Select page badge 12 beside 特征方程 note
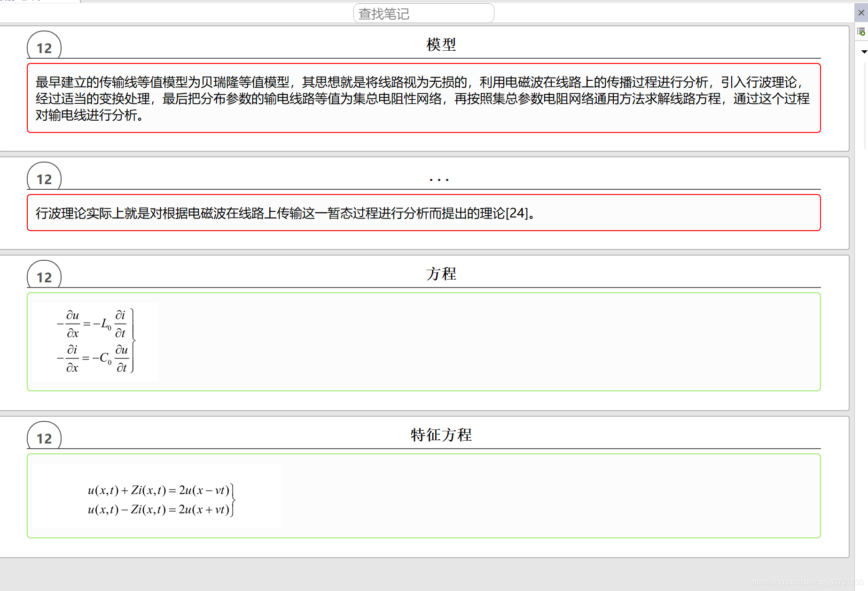 click(44, 436)
